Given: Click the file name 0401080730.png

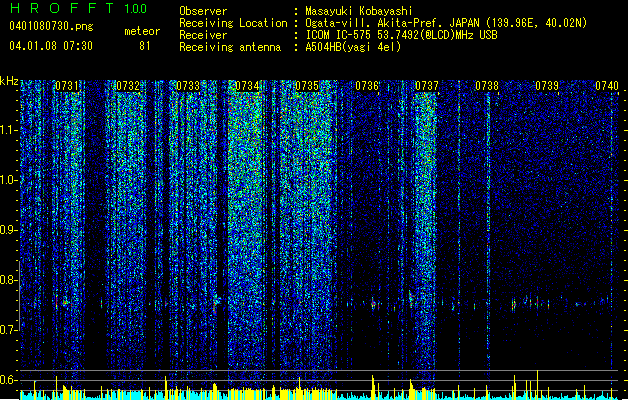Looking at the screenshot, I should tap(51, 27).
